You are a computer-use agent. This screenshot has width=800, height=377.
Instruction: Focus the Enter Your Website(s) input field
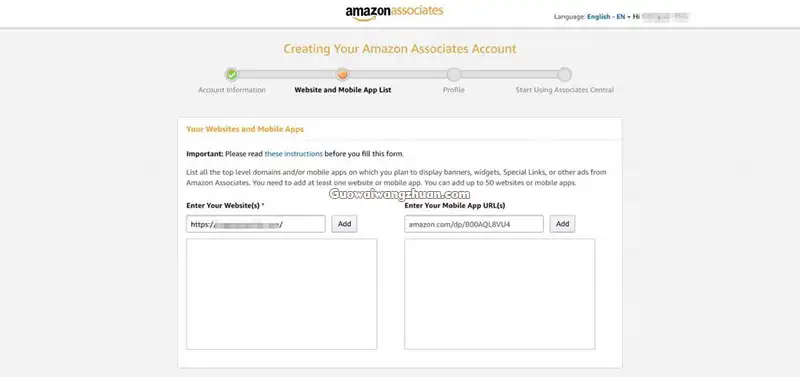tap(256, 224)
